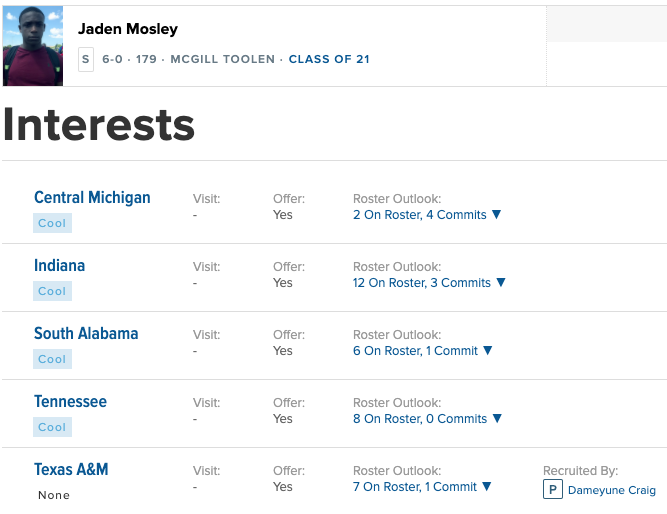
Task: Open the South Alabama team link
Action: coord(86,333)
